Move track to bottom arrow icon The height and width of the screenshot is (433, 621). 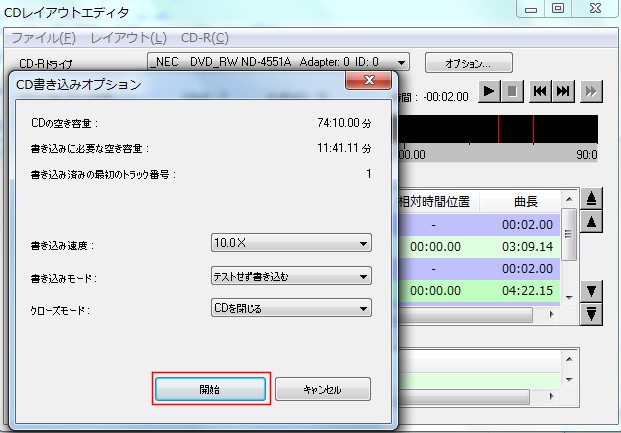point(592,313)
